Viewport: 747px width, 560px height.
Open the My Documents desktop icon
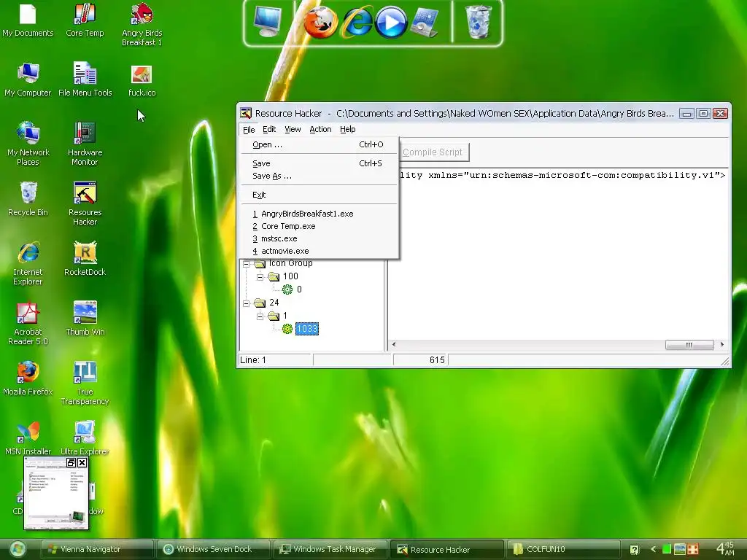click(28, 21)
